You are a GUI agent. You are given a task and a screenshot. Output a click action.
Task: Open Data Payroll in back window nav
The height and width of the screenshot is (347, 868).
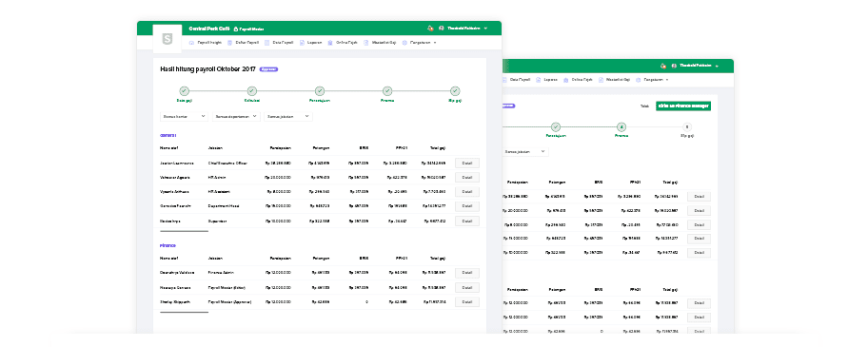(x=517, y=80)
